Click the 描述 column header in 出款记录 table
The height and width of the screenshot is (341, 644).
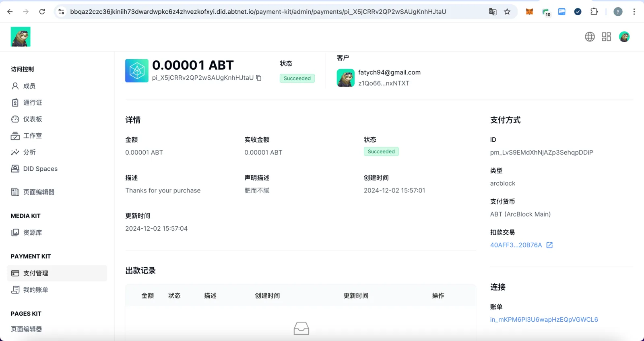(x=210, y=296)
